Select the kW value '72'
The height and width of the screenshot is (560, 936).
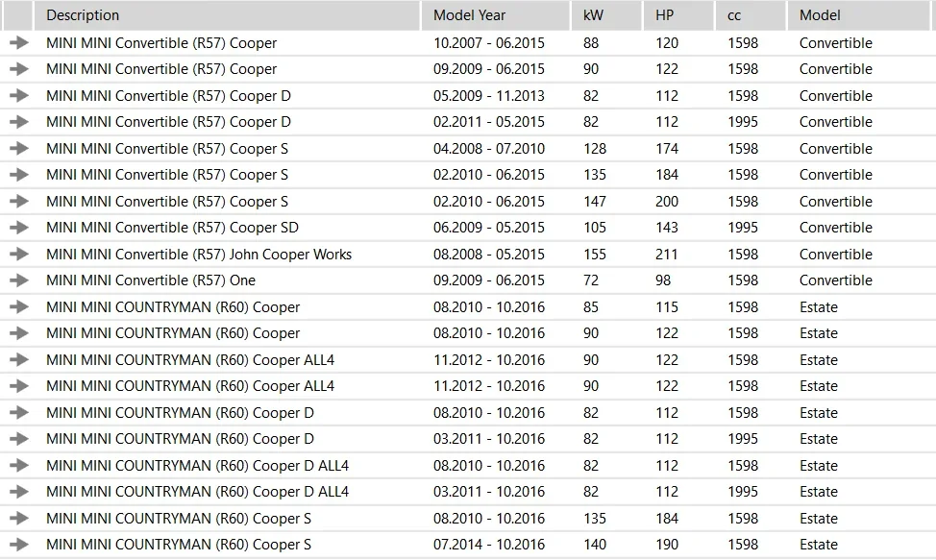coord(591,280)
